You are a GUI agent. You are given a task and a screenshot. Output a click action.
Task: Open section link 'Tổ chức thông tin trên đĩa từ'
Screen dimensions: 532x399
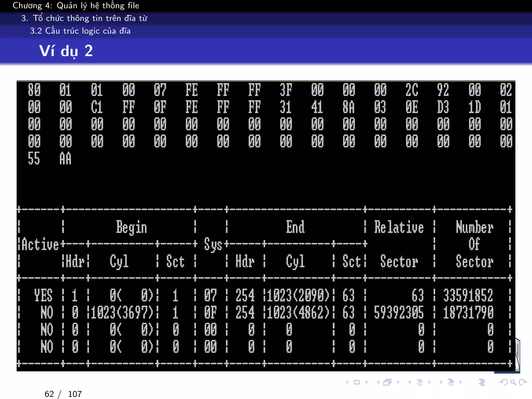90,18
